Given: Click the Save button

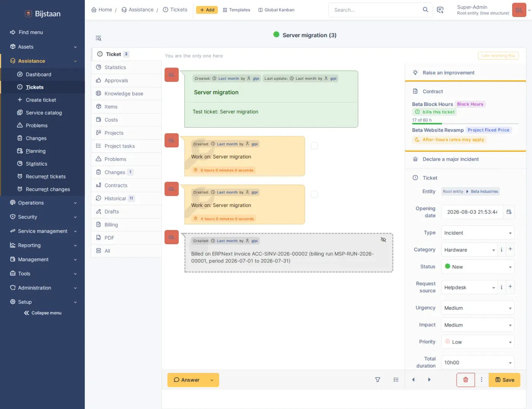Looking at the screenshot, I should [504, 380].
